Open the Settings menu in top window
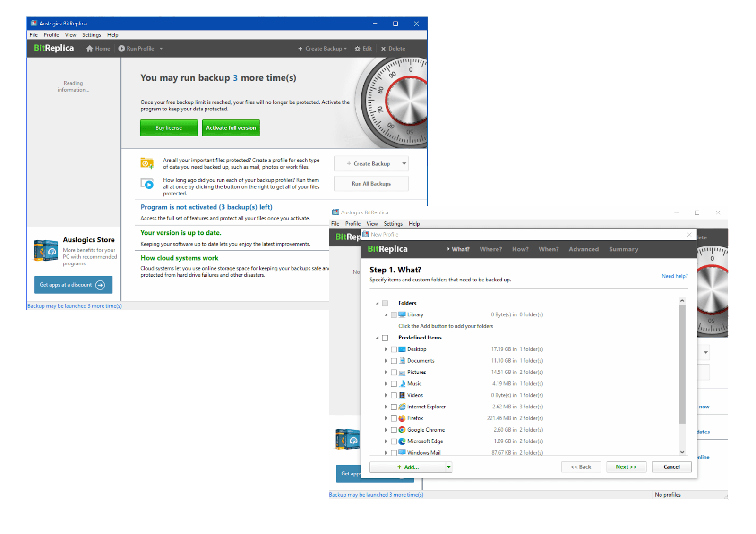The height and width of the screenshot is (534, 756). 92,35
